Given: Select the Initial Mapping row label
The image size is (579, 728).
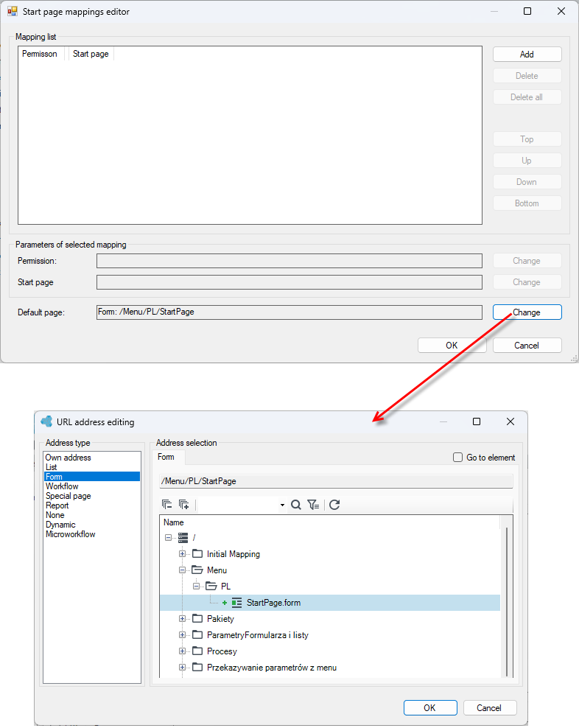Looking at the screenshot, I should tap(234, 554).
